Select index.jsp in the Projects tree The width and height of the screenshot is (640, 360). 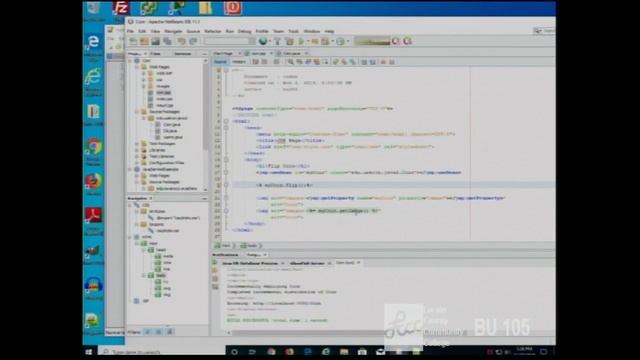(x=164, y=99)
